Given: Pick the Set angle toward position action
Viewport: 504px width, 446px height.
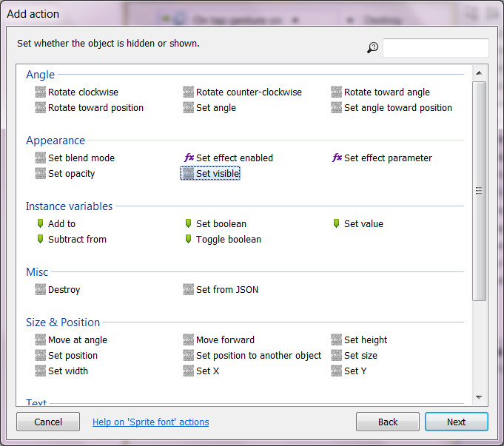Looking at the screenshot, I should [397, 108].
